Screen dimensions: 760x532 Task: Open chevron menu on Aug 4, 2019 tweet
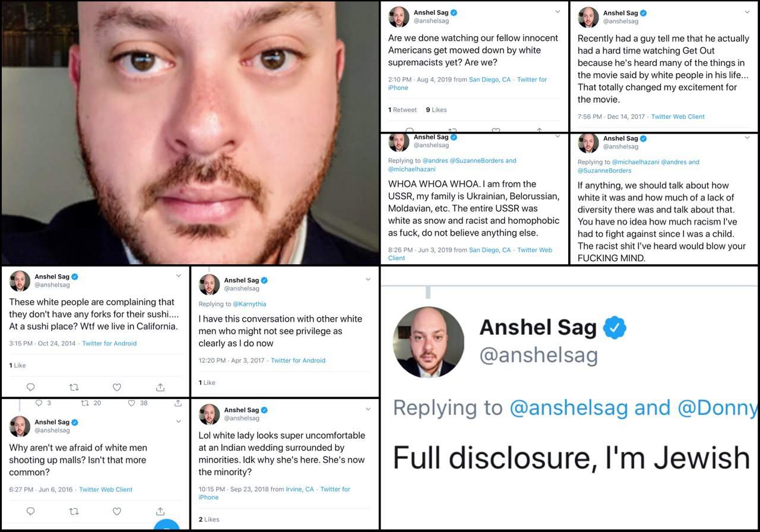(558, 12)
